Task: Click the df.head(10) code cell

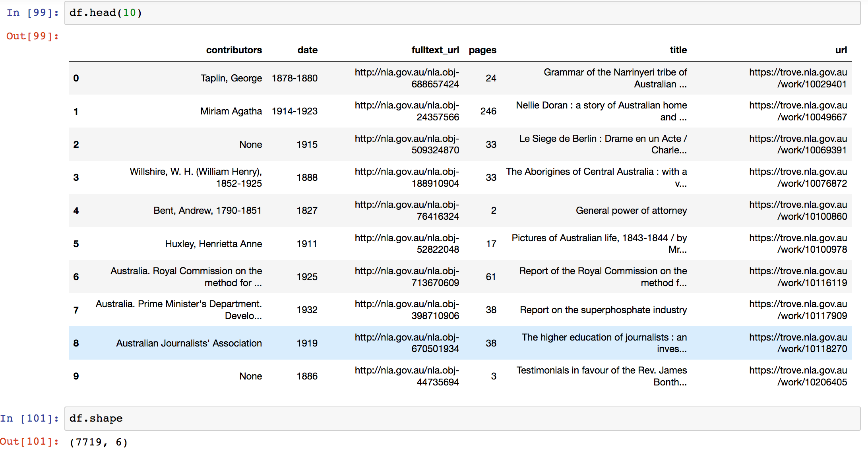Action: tap(462, 13)
